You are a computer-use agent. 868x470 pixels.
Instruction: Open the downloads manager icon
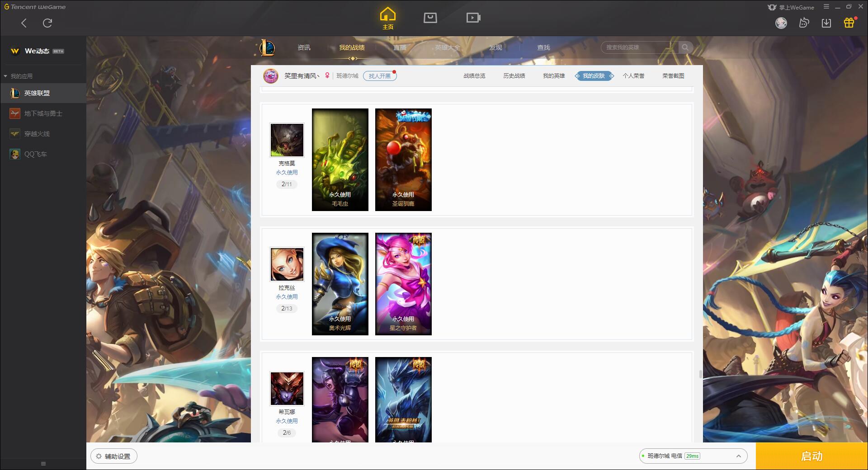[x=826, y=23]
